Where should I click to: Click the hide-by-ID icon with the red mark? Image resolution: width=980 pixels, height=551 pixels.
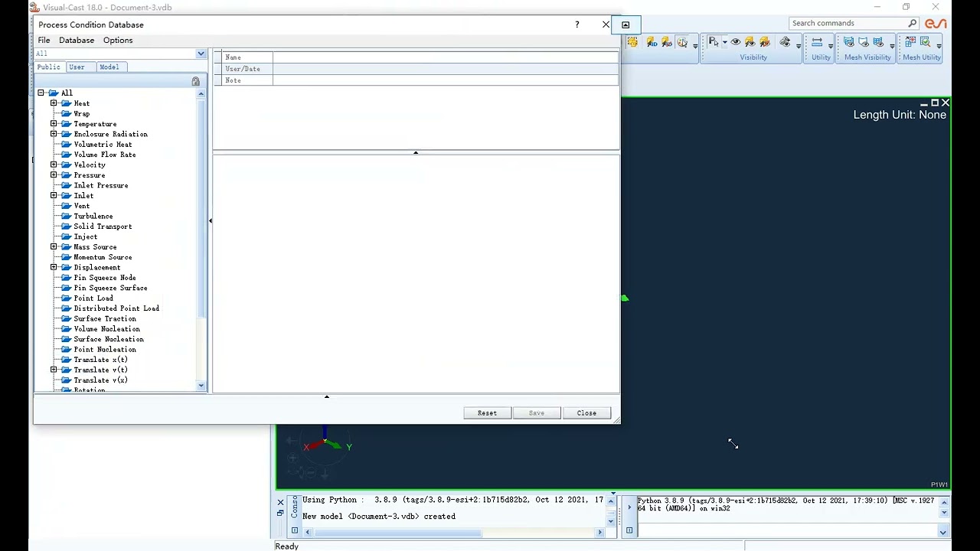(x=667, y=43)
